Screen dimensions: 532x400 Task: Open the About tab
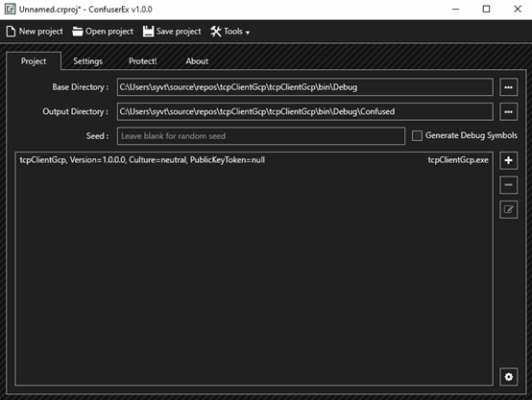tap(197, 61)
